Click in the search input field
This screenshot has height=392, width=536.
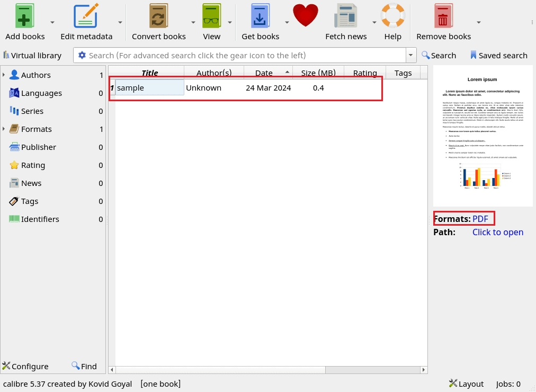(x=246, y=55)
